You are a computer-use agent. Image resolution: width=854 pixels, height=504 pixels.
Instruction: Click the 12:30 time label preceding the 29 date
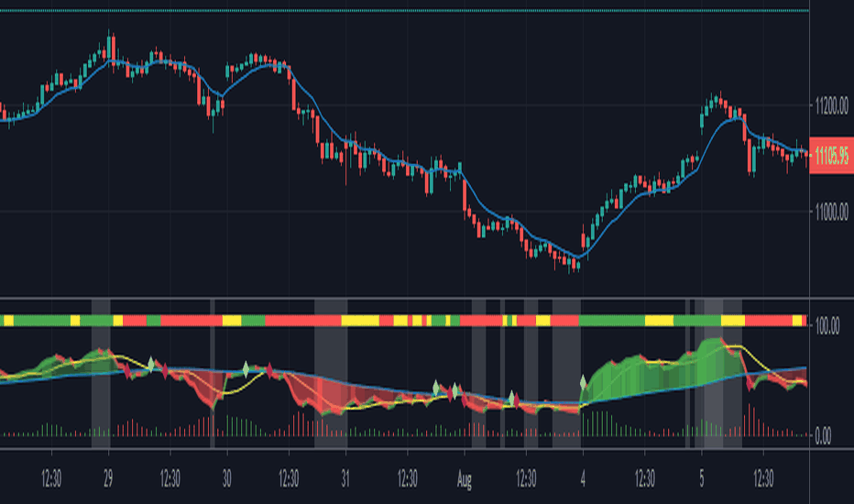click(x=51, y=479)
